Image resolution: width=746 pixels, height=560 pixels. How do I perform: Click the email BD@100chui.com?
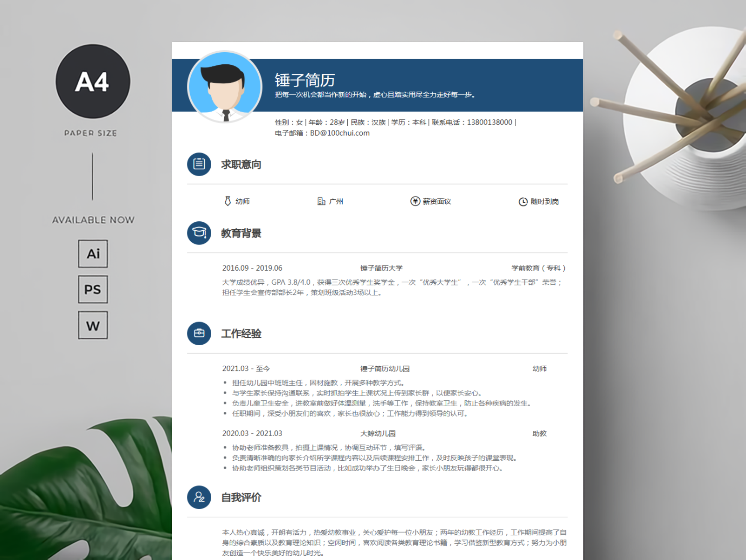(340, 133)
